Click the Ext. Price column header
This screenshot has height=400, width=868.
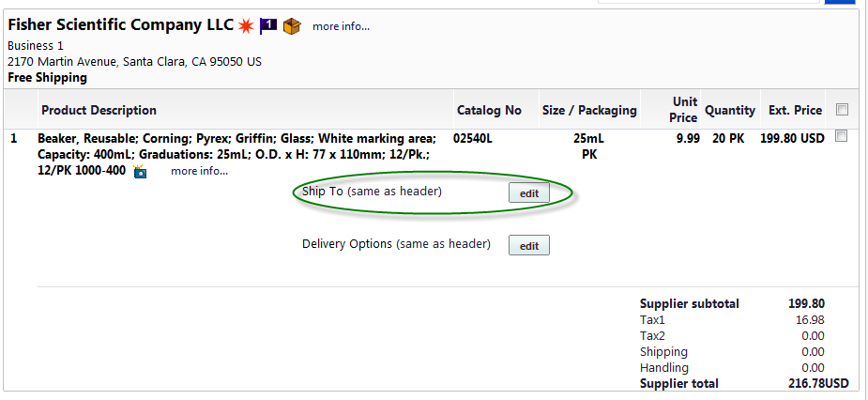(x=796, y=110)
